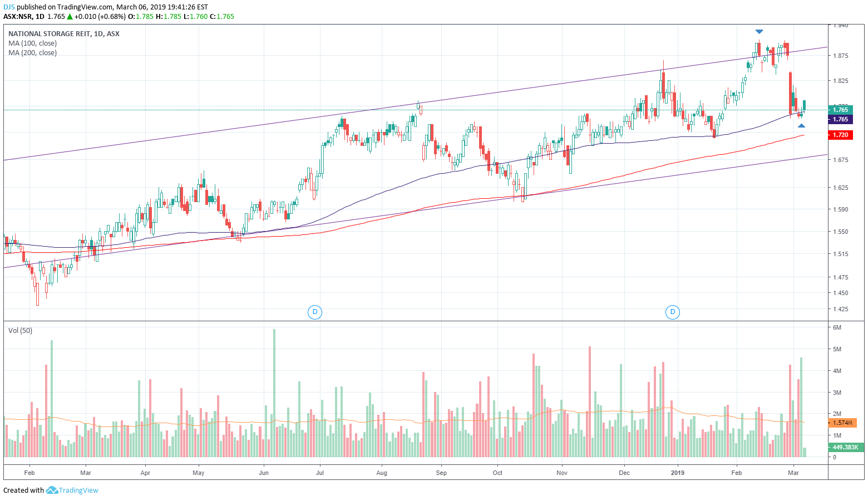This screenshot has width=868, height=500.
Task: Click the 1.675 price axis label
Action: tap(840, 160)
